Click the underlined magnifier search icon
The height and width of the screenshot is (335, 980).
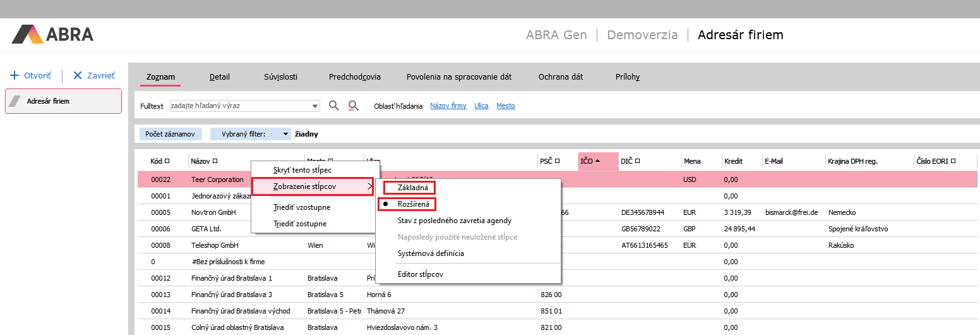point(354,106)
